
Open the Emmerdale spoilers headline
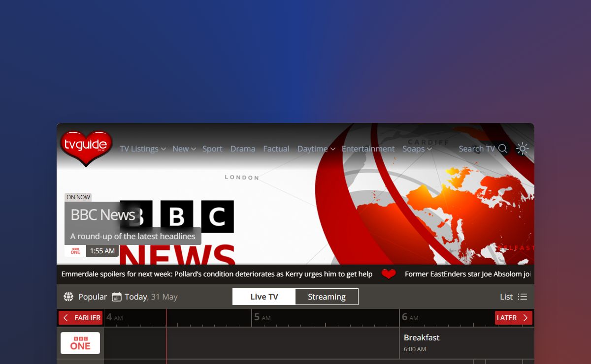tap(217, 274)
